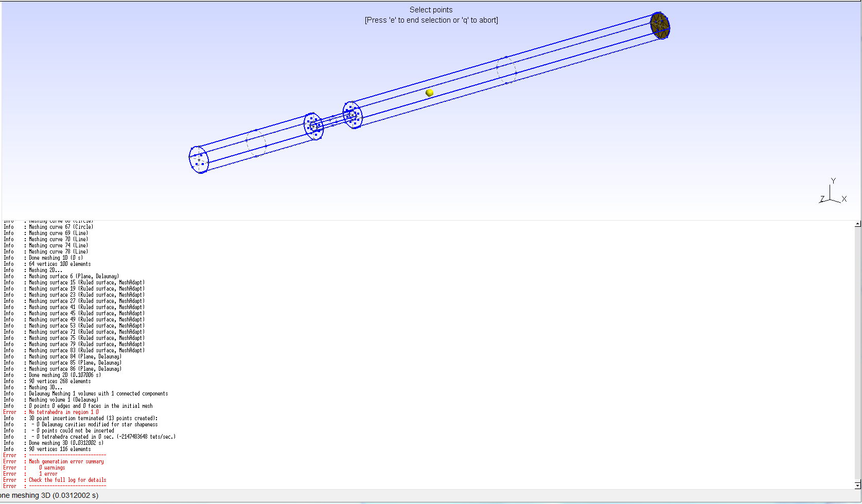Screen dimensions: 862x504
Task: Click the "Meshing surface 6 (Plane, Delaunay)" log line
Action: [74, 276]
